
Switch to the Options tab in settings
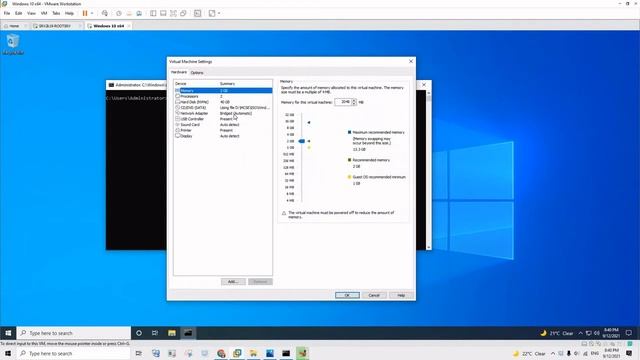point(197,73)
